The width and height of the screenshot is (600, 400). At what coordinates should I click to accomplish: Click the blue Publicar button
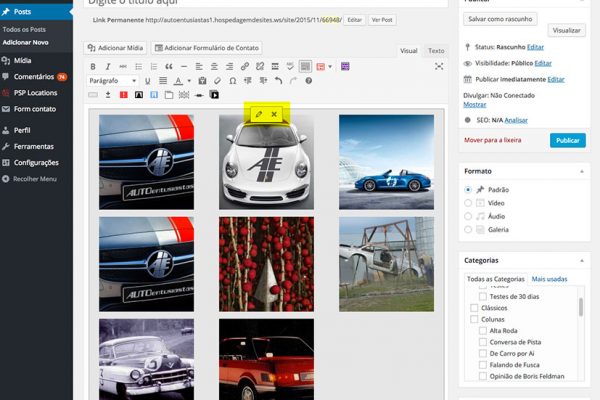point(567,141)
